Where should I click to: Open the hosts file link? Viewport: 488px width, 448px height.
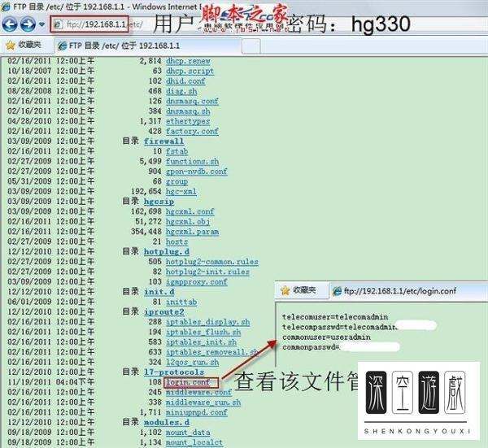click(176, 241)
